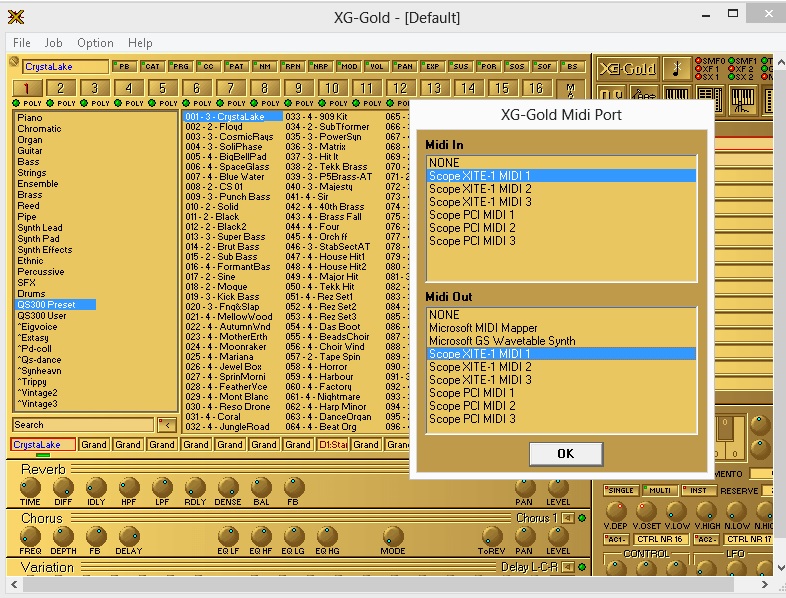
Task: Click the V.DEP knob
Action: coord(616,511)
